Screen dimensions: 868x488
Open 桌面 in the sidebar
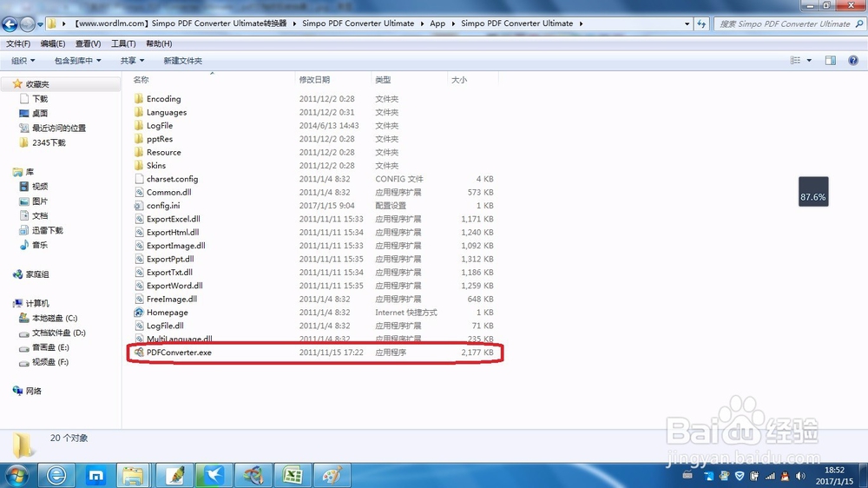[40, 113]
